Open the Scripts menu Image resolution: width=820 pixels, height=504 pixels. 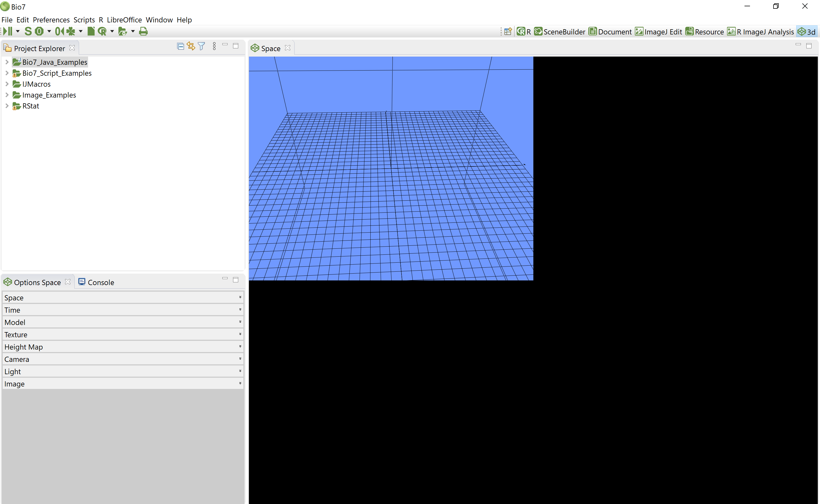pos(84,20)
